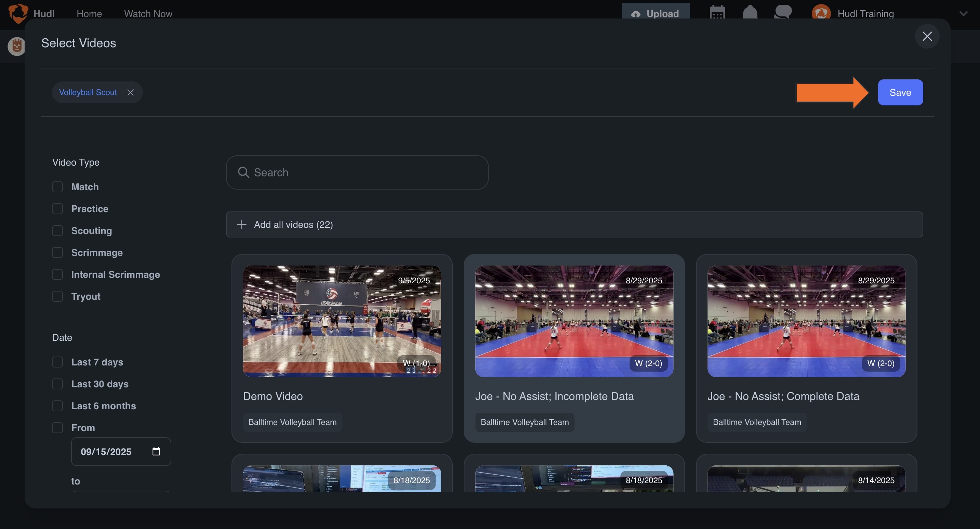
Task: Focus the Search videos field
Action: click(357, 172)
